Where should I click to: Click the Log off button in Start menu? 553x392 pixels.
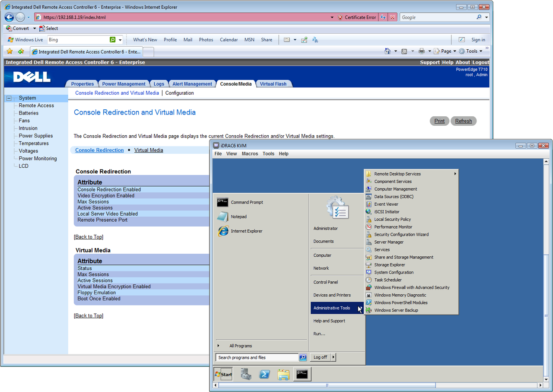pos(320,357)
